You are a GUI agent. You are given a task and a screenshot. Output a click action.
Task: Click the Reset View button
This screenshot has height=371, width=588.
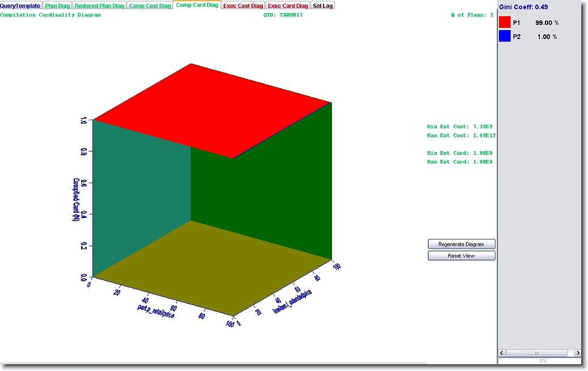[461, 256]
